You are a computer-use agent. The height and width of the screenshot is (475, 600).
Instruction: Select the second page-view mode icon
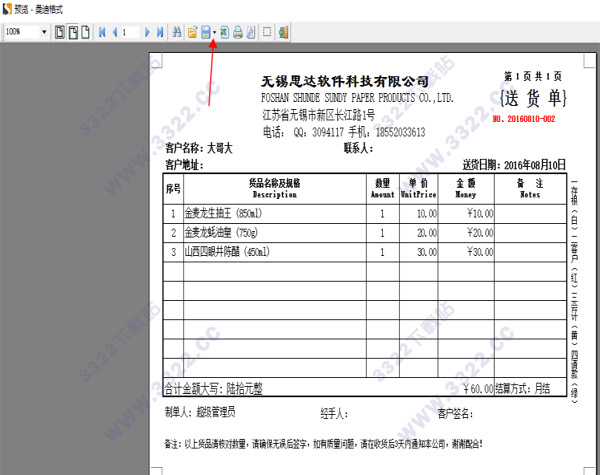pyautogui.click(x=73, y=32)
